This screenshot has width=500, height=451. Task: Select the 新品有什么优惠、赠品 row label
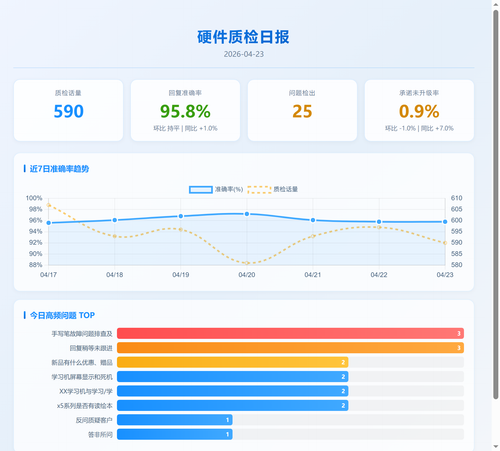(82, 362)
